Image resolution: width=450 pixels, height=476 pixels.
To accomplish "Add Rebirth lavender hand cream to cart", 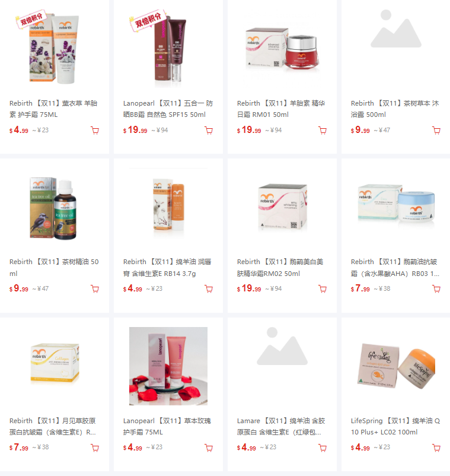I will tap(95, 131).
